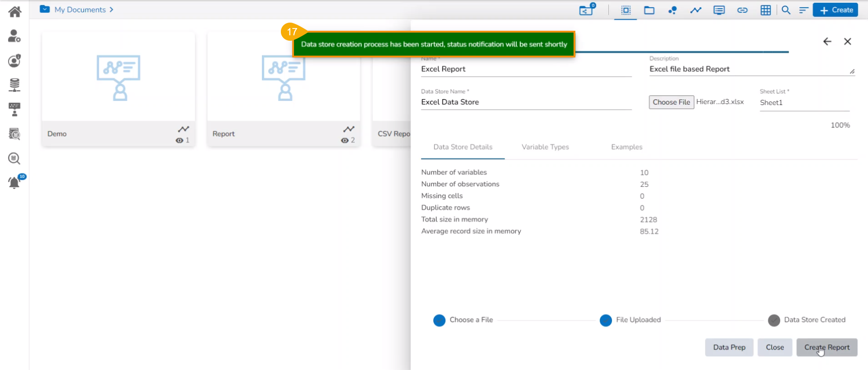Open the data catalog search icon
This screenshot has height=370, width=868.
pyautogui.click(x=14, y=134)
